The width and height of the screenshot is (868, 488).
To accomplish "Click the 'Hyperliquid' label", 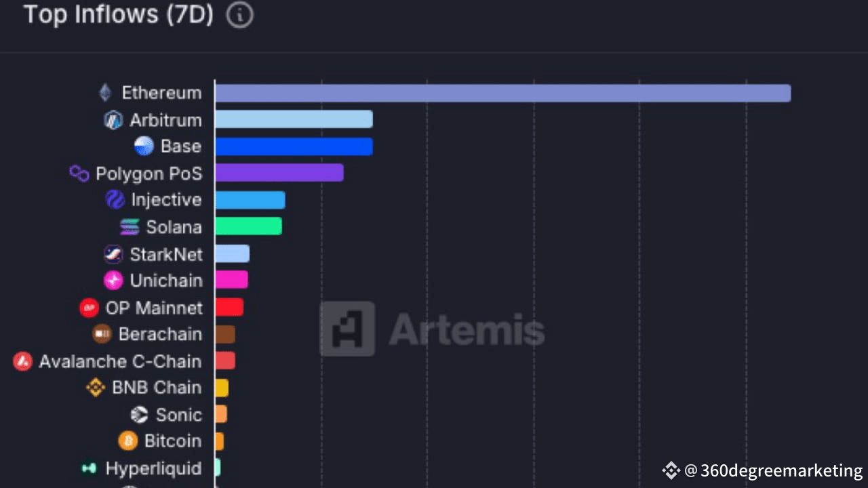I will click(153, 468).
